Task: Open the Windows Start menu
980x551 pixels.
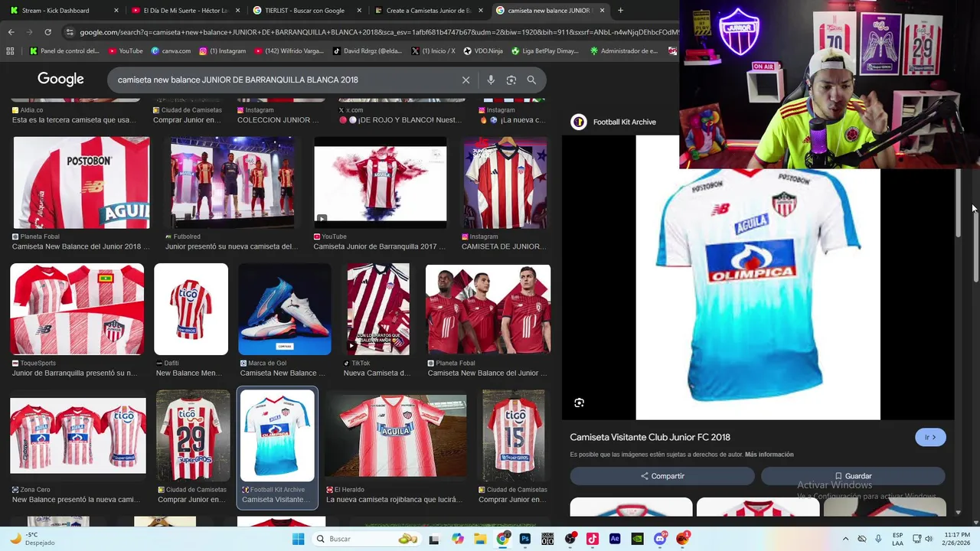Action: coord(298,539)
